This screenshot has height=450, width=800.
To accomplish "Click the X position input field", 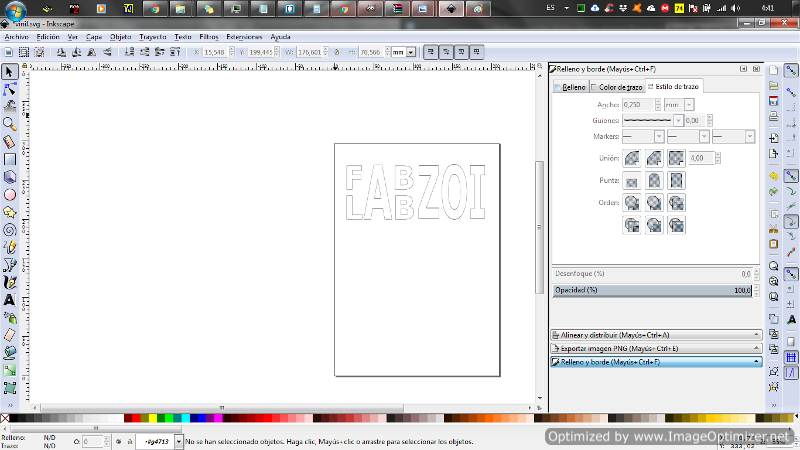I will pyautogui.click(x=215, y=52).
